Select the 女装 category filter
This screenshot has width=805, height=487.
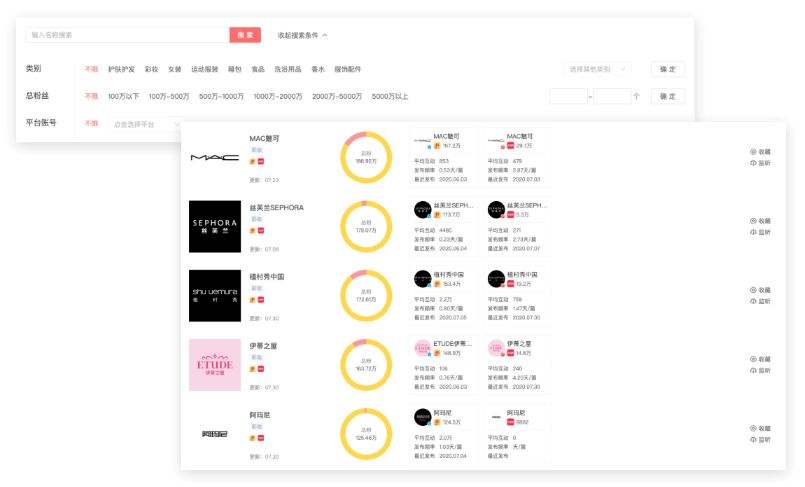point(175,69)
